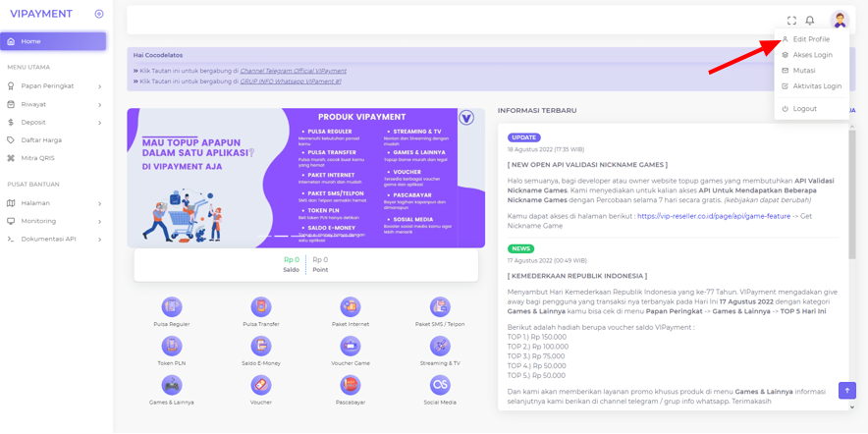Click the 17 Agustus 2022 (00:49 WIB) timestamp
The height and width of the screenshot is (434, 868).
547,260
